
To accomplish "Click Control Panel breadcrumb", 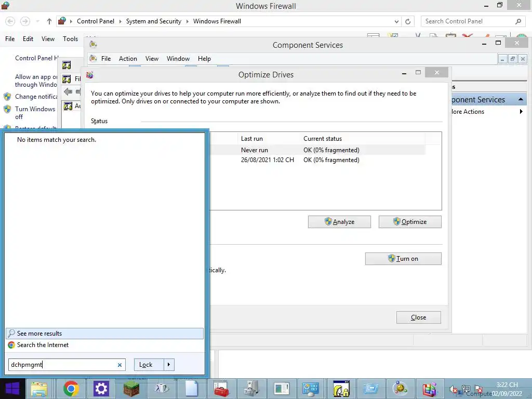I will click(x=96, y=21).
